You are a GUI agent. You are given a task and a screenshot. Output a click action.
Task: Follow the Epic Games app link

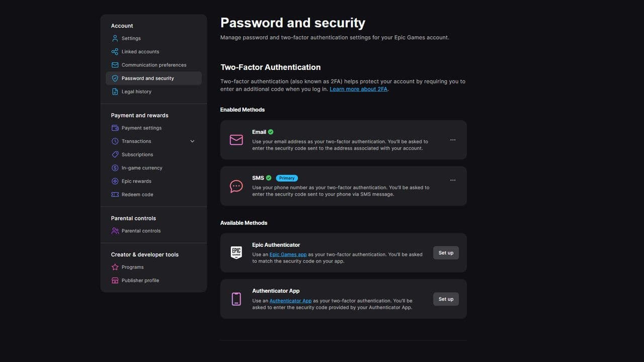point(288,254)
